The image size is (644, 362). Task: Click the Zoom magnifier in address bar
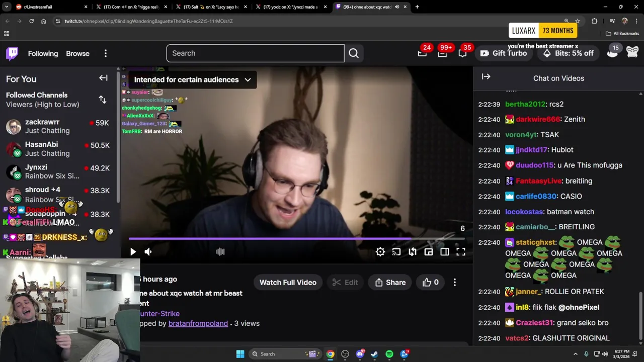(567, 21)
